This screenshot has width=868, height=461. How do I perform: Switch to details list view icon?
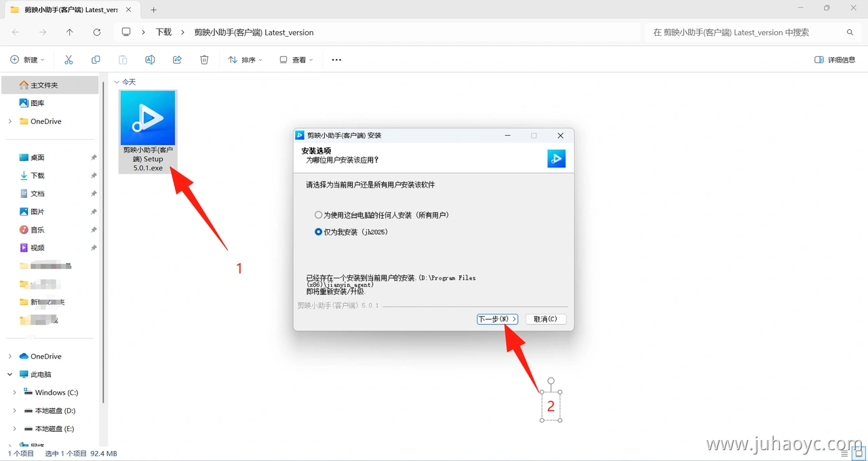[844, 453]
